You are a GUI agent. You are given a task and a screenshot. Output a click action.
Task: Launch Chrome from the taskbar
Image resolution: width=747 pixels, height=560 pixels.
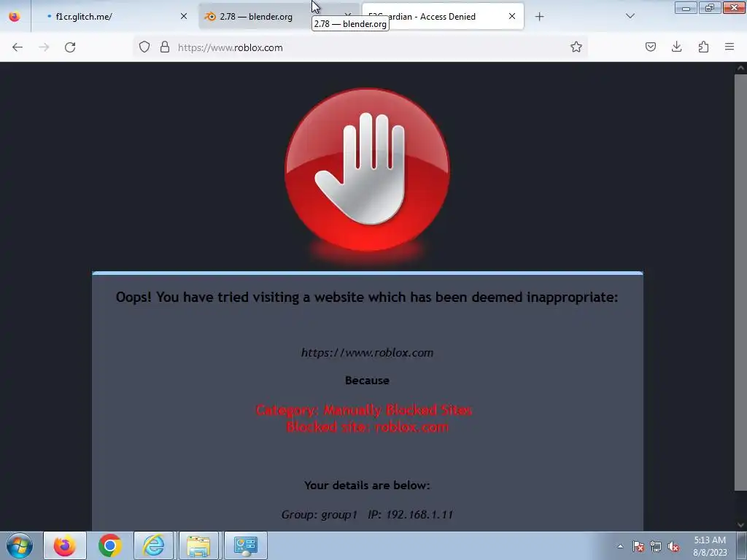[109, 545]
